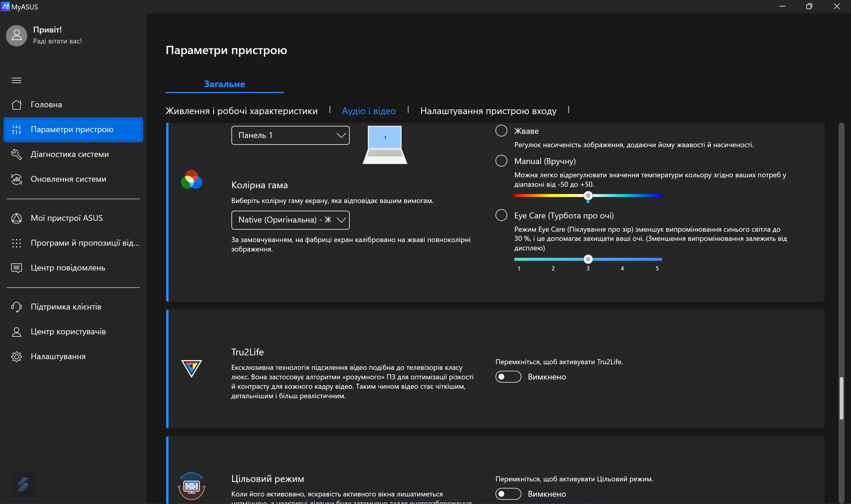Select the Manual (Вручну) radio option
The width and height of the screenshot is (851, 504).
tap(501, 161)
